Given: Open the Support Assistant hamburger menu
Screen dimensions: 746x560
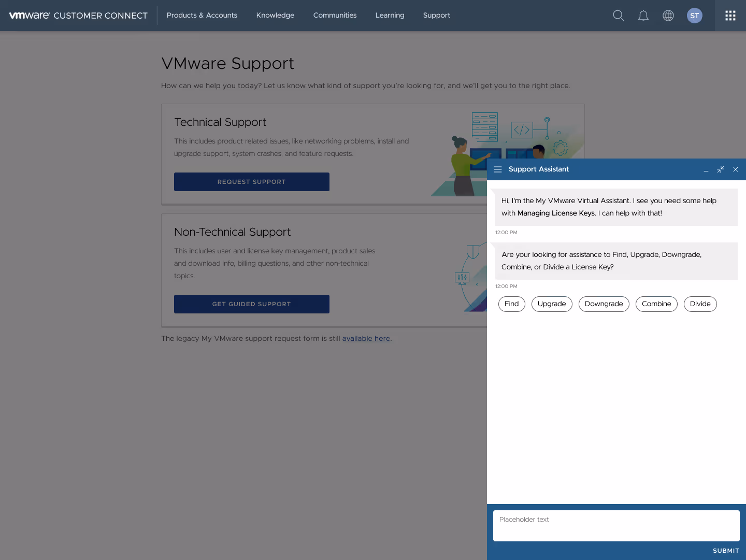Looking at the screenshot, I should click(498, 169).
